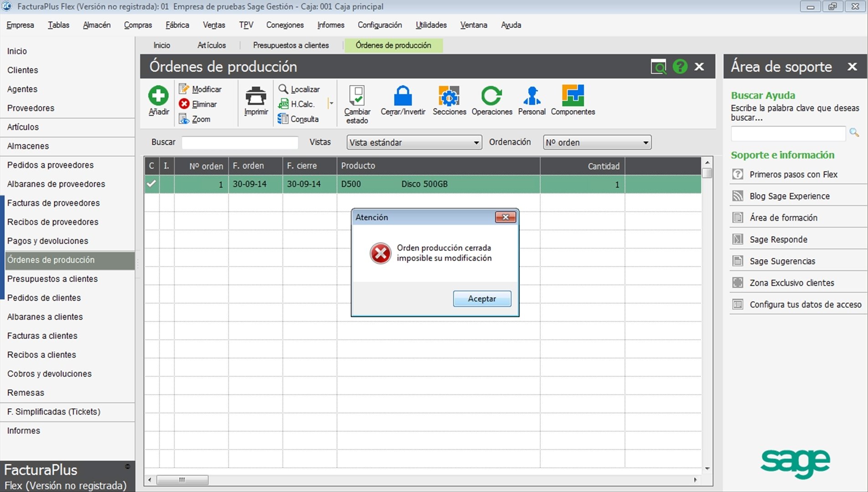Image resolution: width=868 pixels, height=492 pixels.
Task: Open F. Simplificadas (Tickets) in sidebar
Action: tap(67, 412)
